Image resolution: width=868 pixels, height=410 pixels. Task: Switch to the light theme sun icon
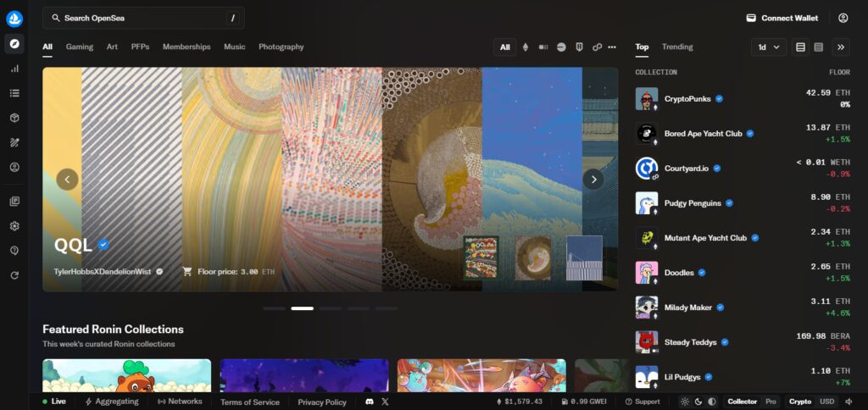click(x=685, y=402)
